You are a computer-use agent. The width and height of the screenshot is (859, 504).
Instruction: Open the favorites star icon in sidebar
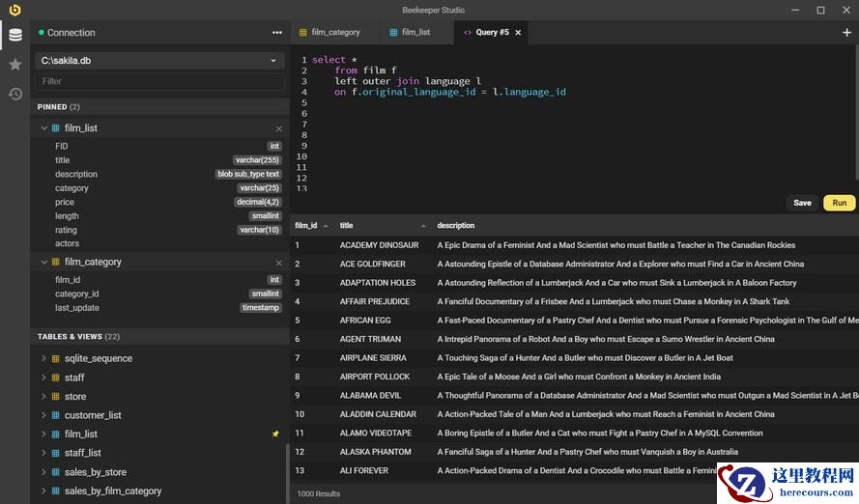pos(14,65)
